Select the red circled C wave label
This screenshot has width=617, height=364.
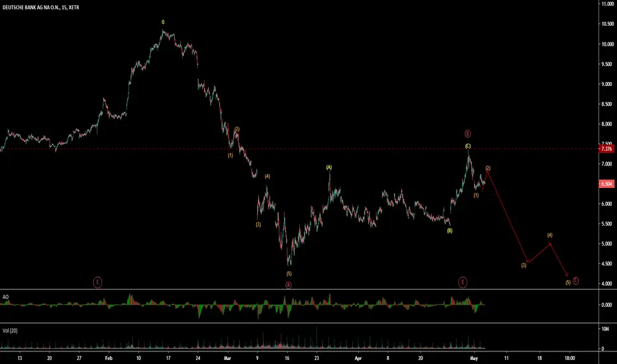tap(576, 281)
